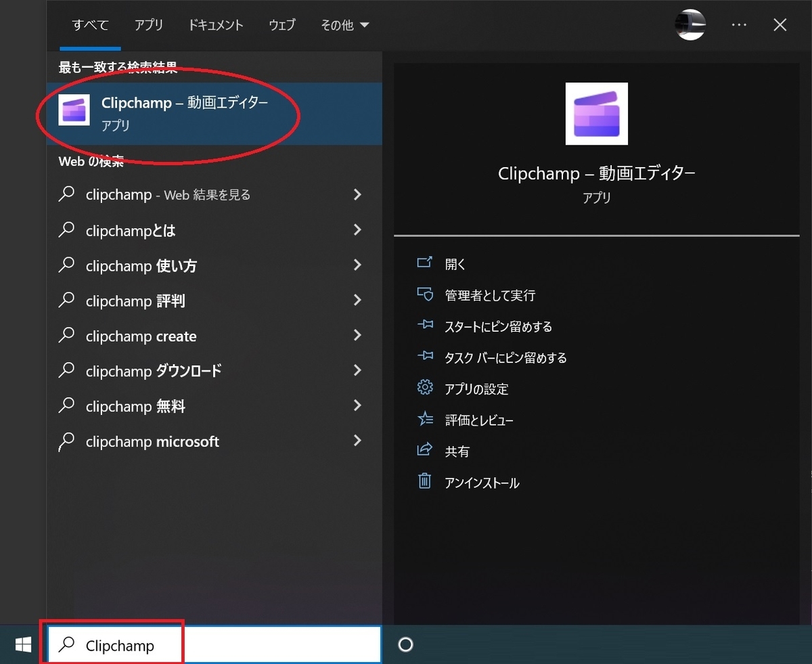The width and height of the screenshot is (812, 664).
Task: Expand the 'clipchamp 評判' chevron
Action: click(358, 301)
